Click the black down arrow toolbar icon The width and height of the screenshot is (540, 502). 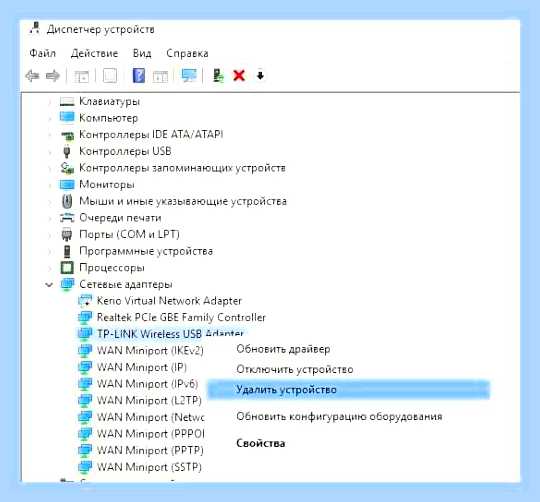point(260,75)
